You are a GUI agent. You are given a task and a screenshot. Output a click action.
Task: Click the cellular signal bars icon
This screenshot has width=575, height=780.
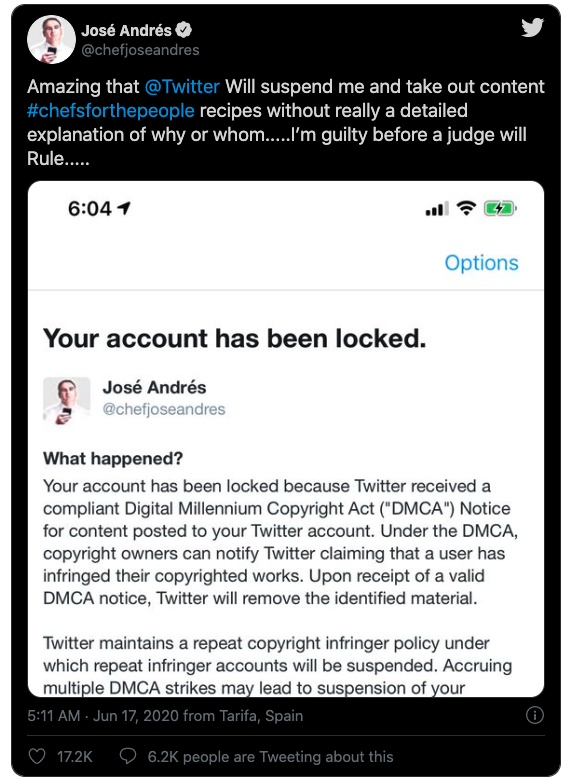click(437, 209)
